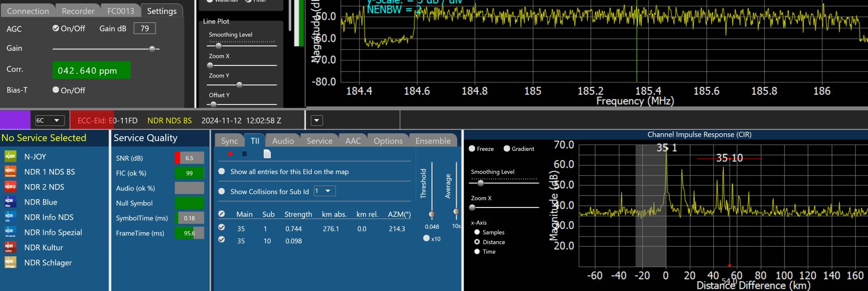Enable Show all entries for this EId

[x=222, y=171]
